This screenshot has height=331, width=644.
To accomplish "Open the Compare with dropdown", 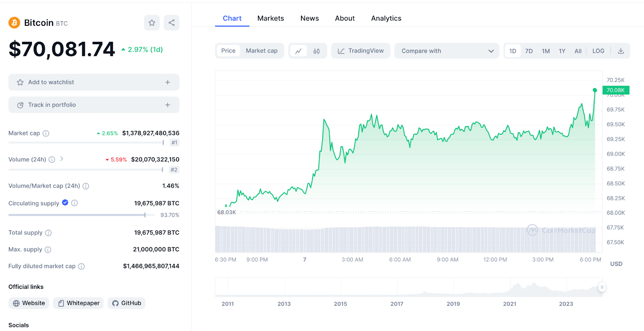I will pyautogui.click(x=447, y=51).
